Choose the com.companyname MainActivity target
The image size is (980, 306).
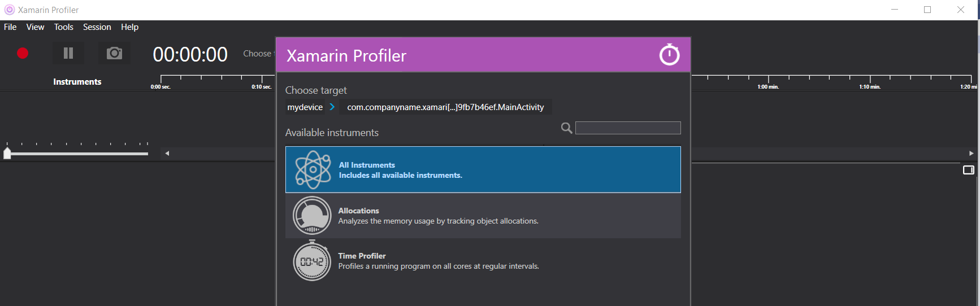[446, 107]
